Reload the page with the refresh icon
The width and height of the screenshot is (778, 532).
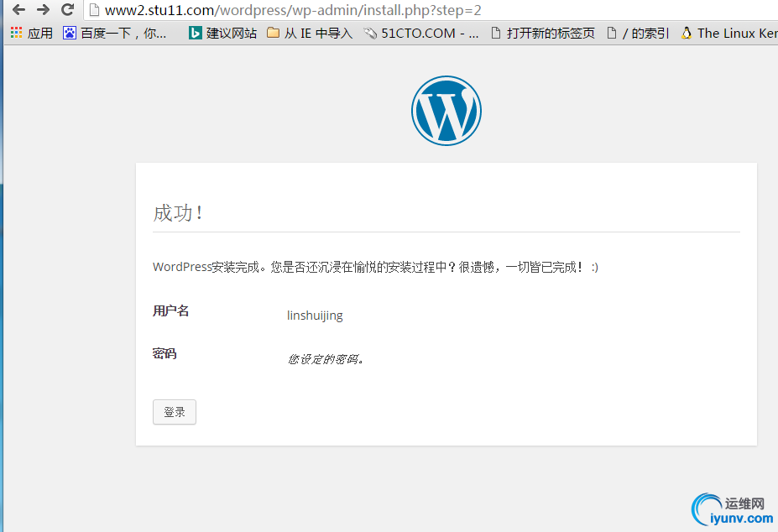pyautogui.click(x=67, y=9)
